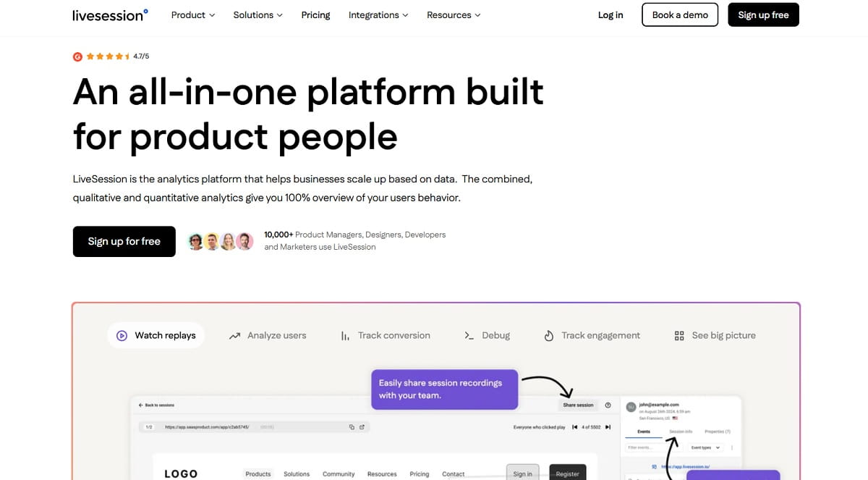868x480 pixels.
Task: Click the headline "An all-in-one platform built"
Action: point(308,92)
